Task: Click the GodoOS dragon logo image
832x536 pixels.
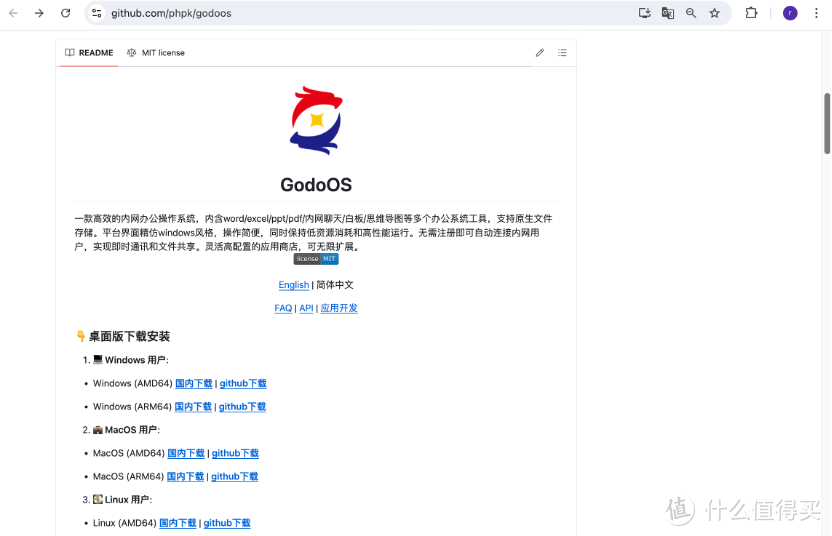Action: (316, 120)
